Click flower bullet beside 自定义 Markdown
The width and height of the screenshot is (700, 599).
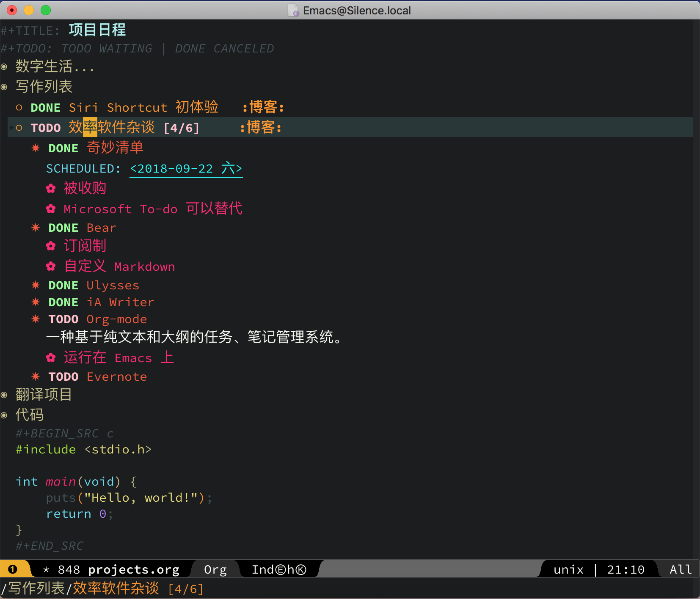click(51, 266)
